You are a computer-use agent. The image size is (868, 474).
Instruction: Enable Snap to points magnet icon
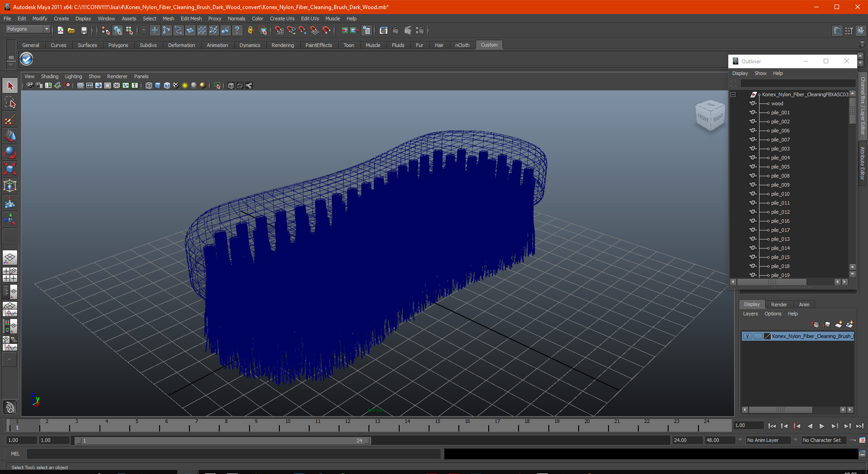click(302, 30)
